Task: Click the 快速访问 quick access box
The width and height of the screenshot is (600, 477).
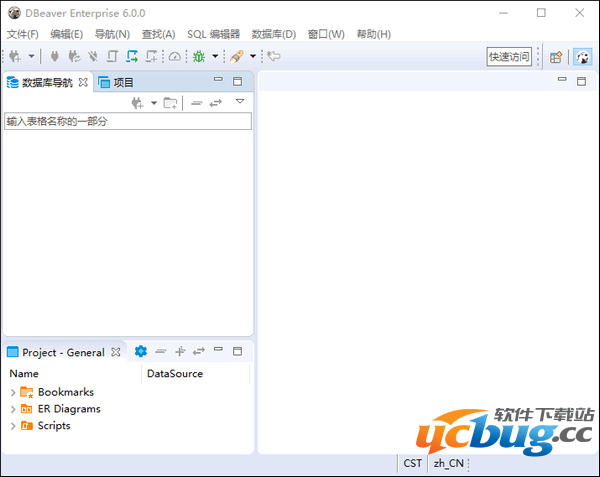Action: 509,57
